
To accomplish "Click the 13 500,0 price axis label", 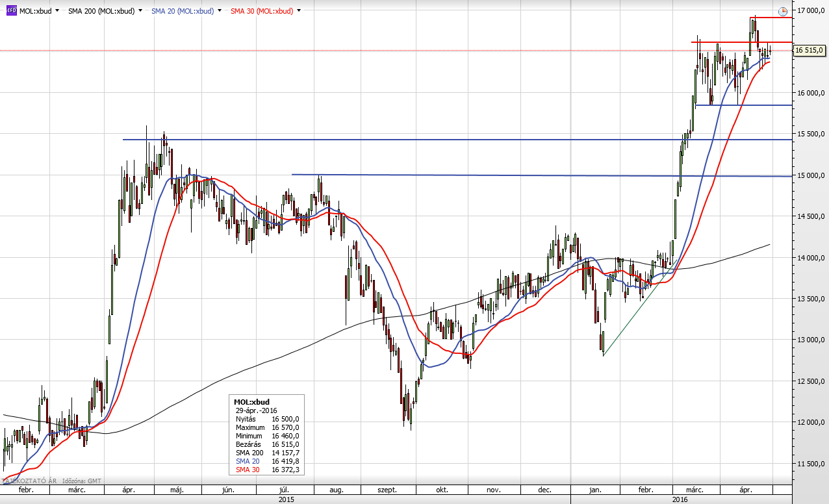I will 811,299.
